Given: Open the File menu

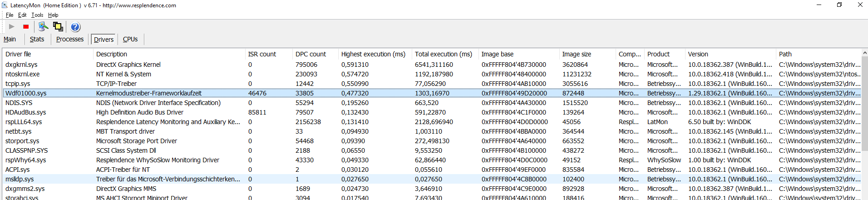Looking at the screenshot, I should 10,15.
